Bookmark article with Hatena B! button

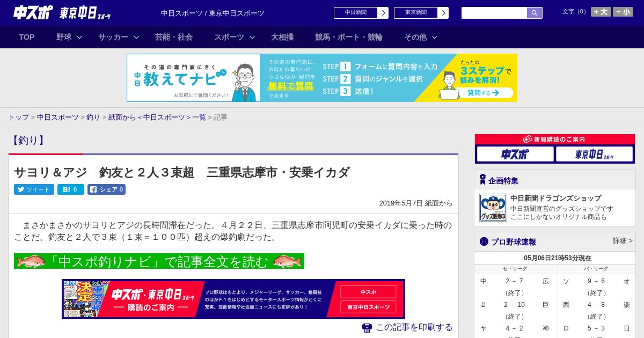tap(71, 189)
